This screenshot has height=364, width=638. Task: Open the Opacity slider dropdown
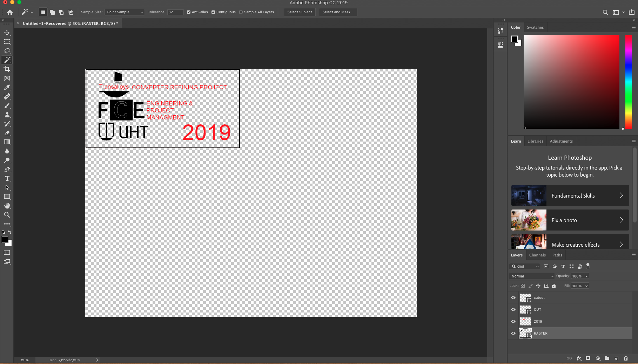[586, 276]
